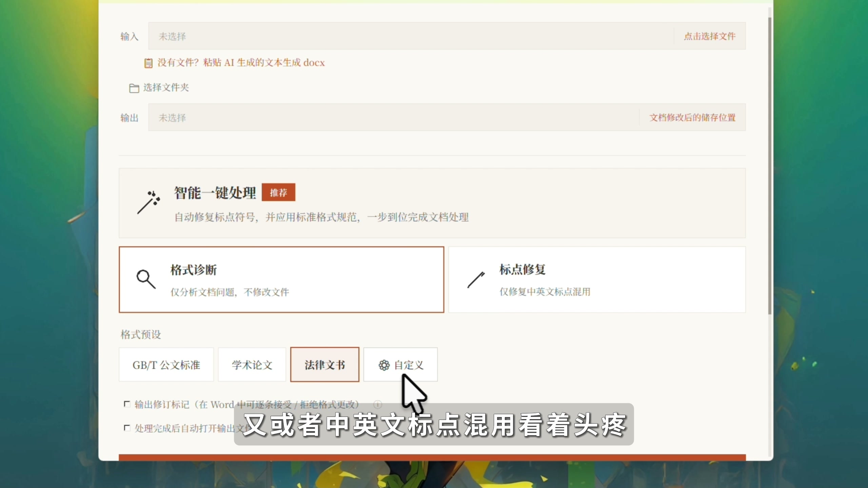Click the 输入 label
Viewport: 868px width, 488px height.
[130, 37]
